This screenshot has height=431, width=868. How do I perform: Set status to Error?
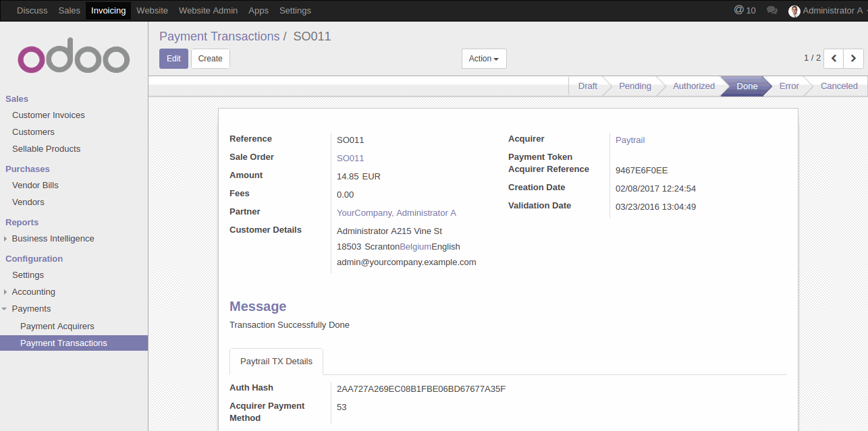coord(789,86)
